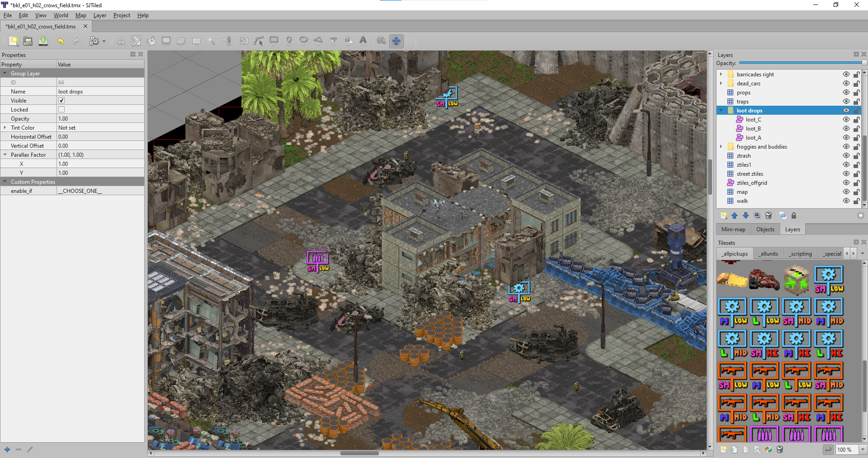Screen dimensions: 868x458
Task: Expand the froggies and buddies group
Action: 722,147
